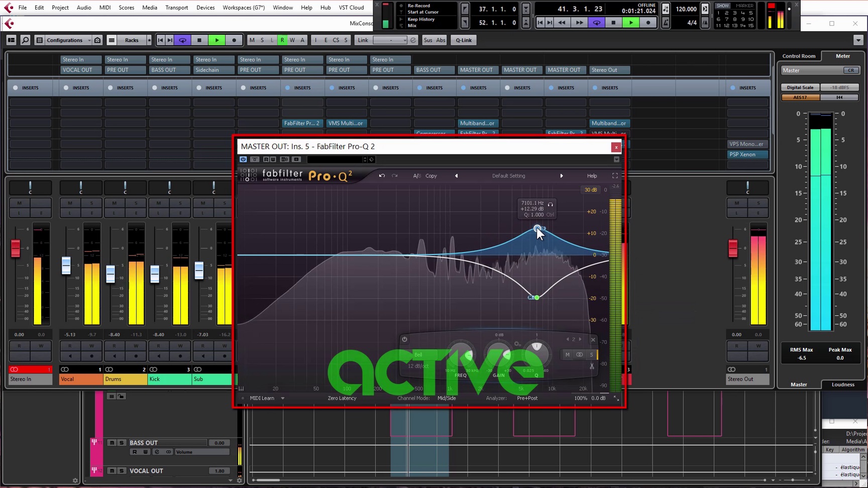Delete the selected EQ band with X
Image resolution: width=868 pixels, height=488 pixels.
coord(593,340)
